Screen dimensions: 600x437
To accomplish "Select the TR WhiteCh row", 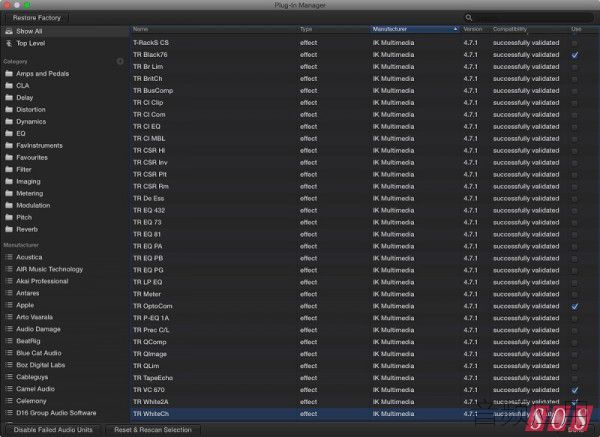I will pos(365,414).
